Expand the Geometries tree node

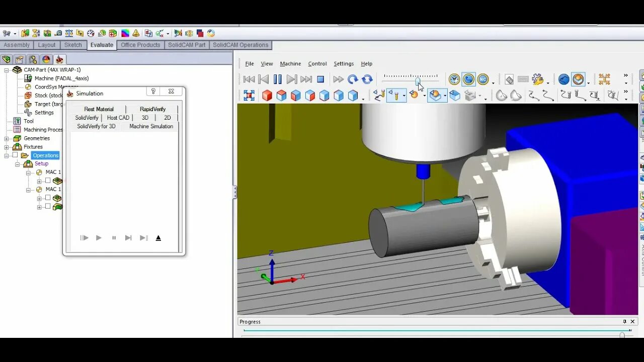[7, 138]
